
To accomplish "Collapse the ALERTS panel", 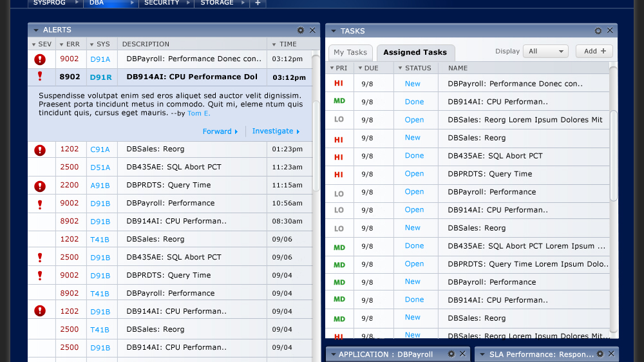I will pyautogui.click(x=35, y=30).
